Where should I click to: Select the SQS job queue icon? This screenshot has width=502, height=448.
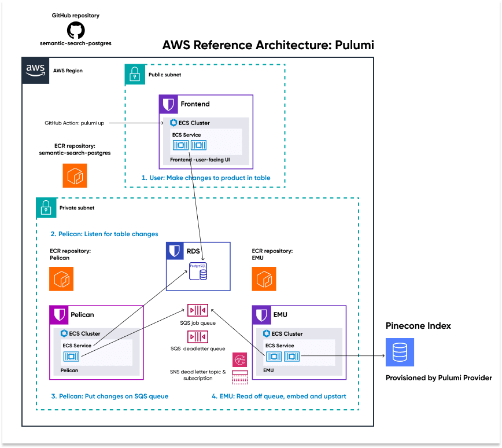(197, 310)
